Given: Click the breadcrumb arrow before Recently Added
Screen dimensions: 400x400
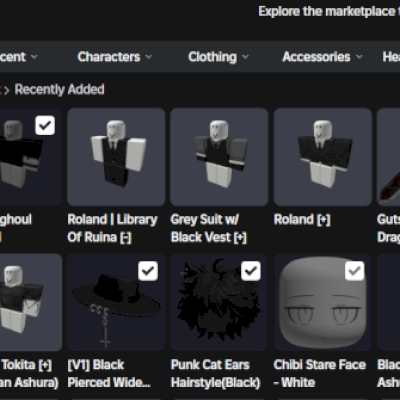Looking at the screenshot, I should [7, 90].
